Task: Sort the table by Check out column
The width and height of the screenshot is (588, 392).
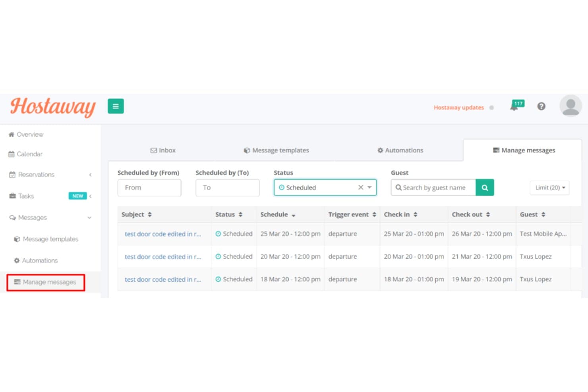Action: (x=471, y=214)
